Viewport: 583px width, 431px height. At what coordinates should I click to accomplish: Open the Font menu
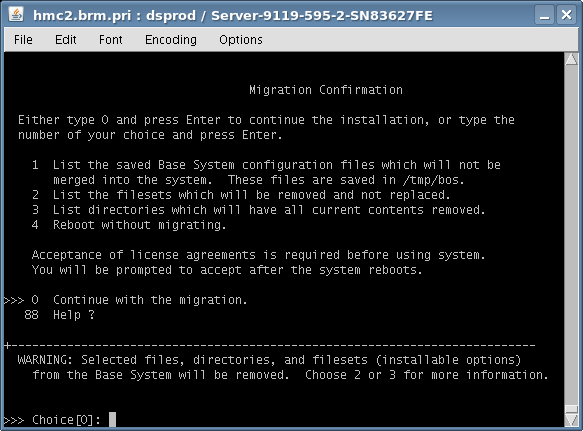coord(110,40)
